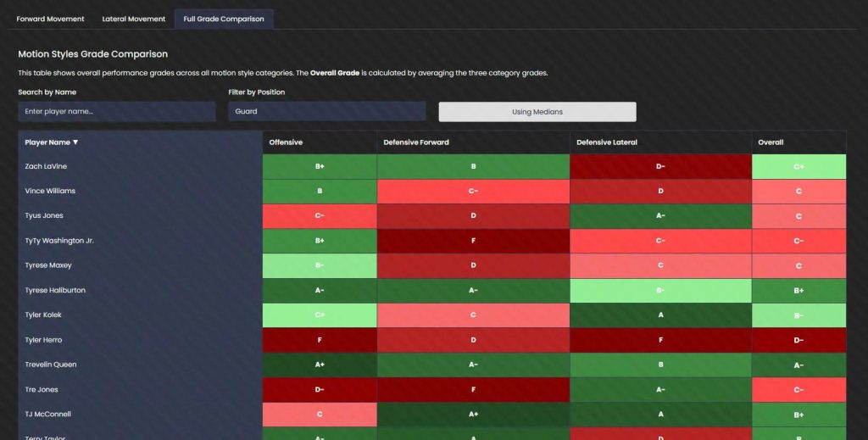Open the Lateral Movement tab
Viewport: 868px width, 440px height.
click(x=133, y=19)
